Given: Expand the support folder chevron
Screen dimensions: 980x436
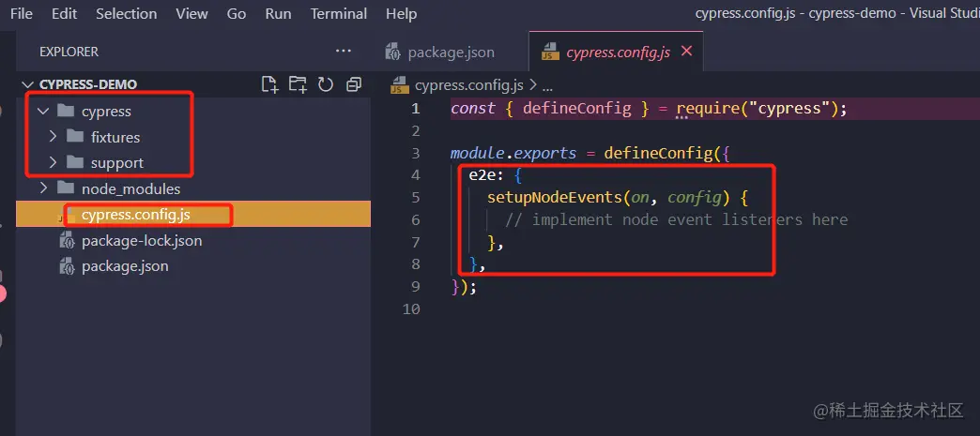Looking at the screenshot, I should click(53, 162).
